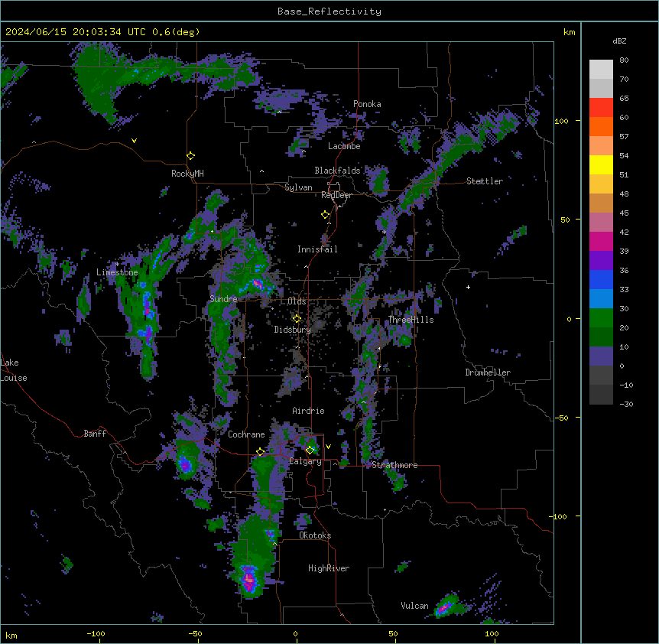Click the Blackfalds label on map
Screen dimensions: 659x644
point(337,171)
